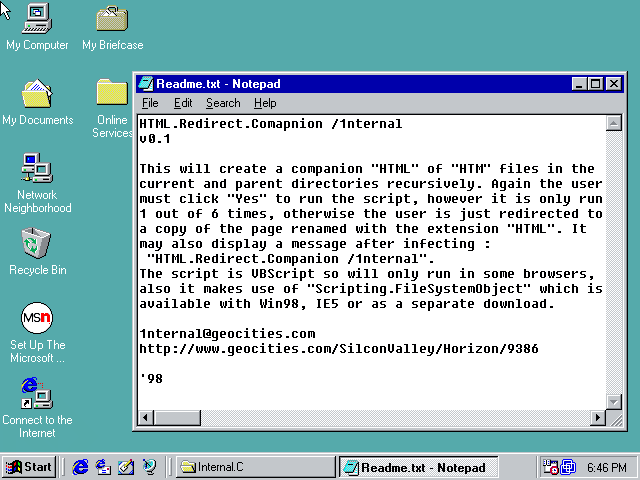Click the 1nternal@geocities.com email text

(x=227, y=334)
